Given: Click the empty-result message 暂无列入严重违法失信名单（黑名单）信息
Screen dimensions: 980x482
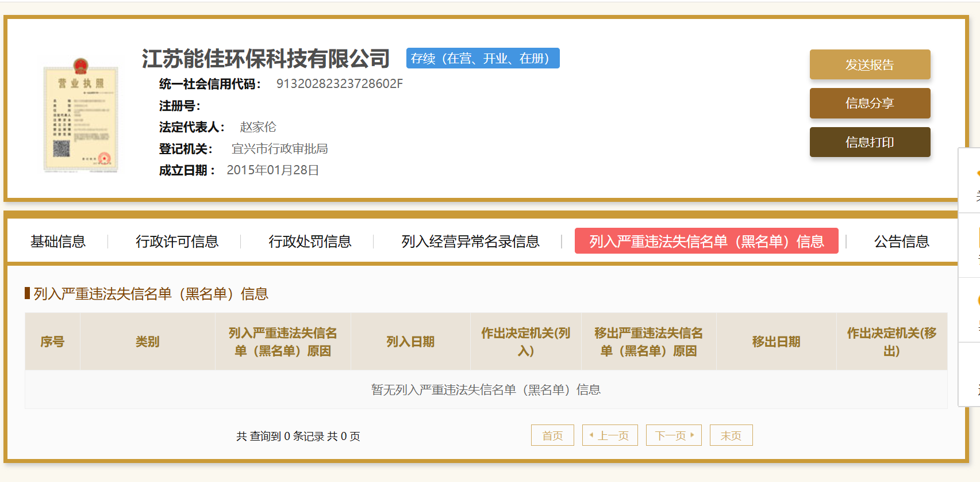Looking at the screenshot, I should point(486,390).
